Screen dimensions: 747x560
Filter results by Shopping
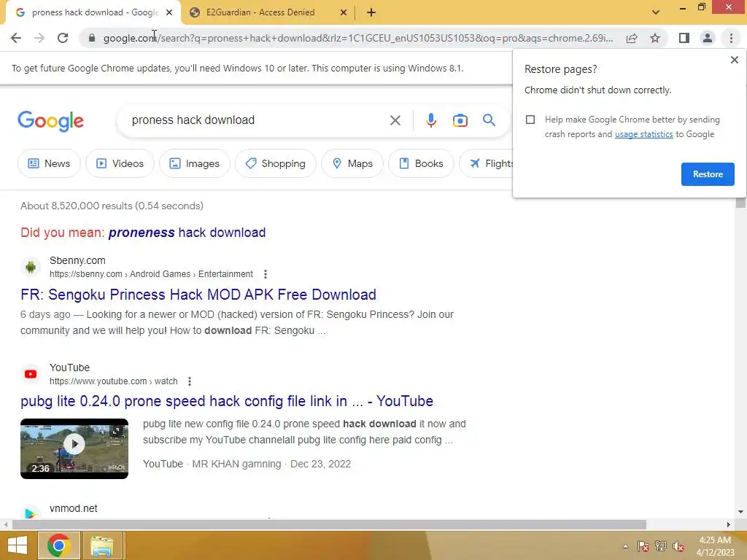[275, 163]
